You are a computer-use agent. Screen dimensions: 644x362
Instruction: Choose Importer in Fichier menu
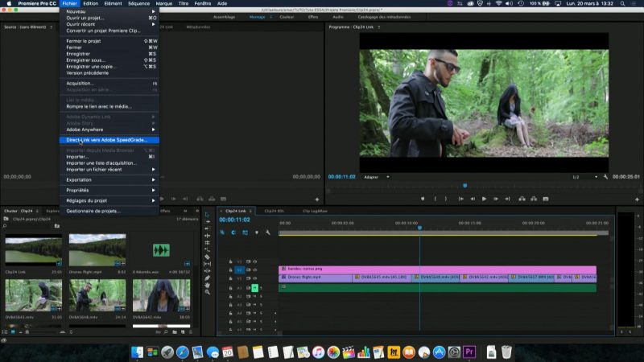point(109,157)
